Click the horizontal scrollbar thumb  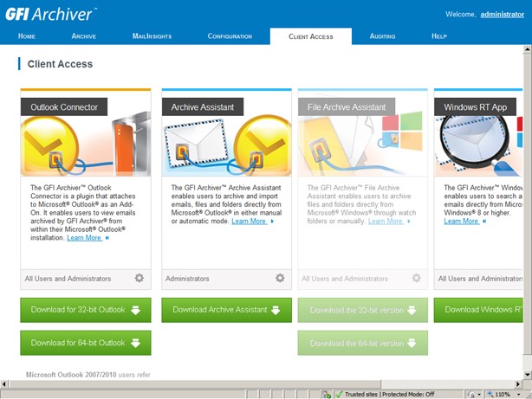195,384
